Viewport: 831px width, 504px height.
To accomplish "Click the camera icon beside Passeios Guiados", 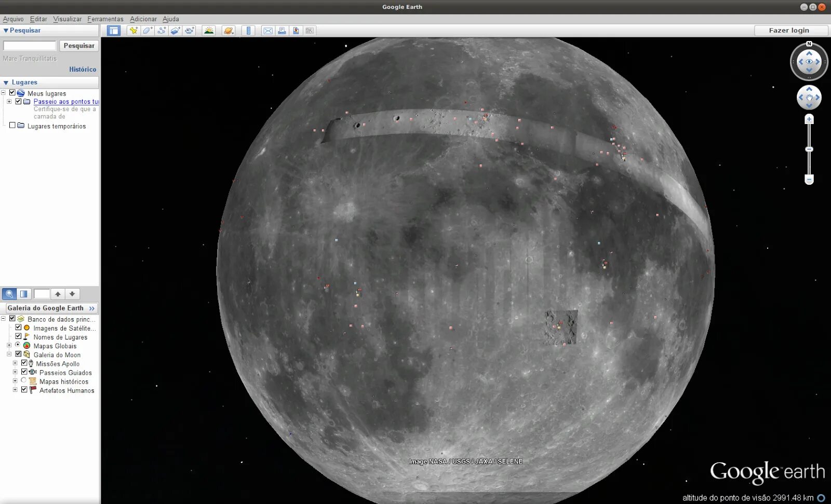I will [x=33, y=372].
